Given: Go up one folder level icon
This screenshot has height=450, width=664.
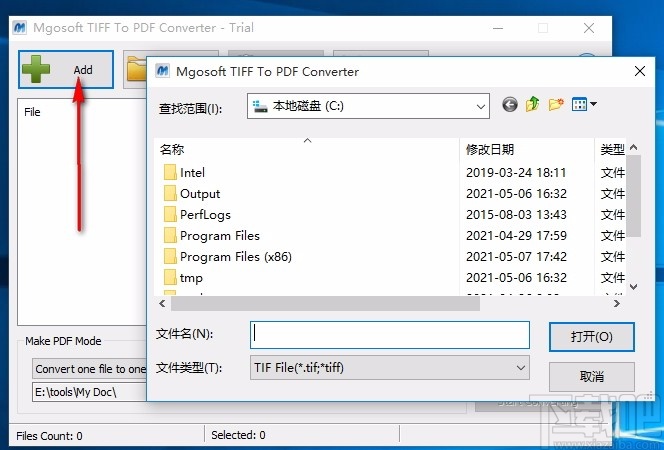Looking at the screenshot, I should coord(533,104).
